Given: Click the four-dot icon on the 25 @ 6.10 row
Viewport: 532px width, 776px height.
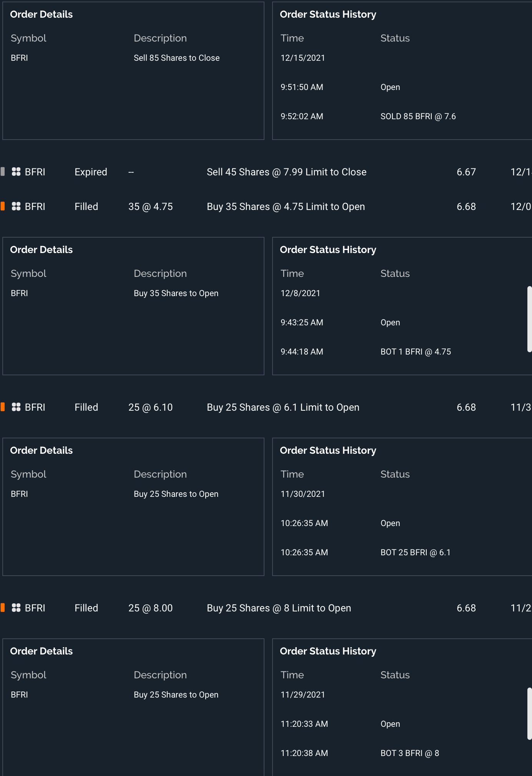Looking at the screenshot, I should (16, 407).
